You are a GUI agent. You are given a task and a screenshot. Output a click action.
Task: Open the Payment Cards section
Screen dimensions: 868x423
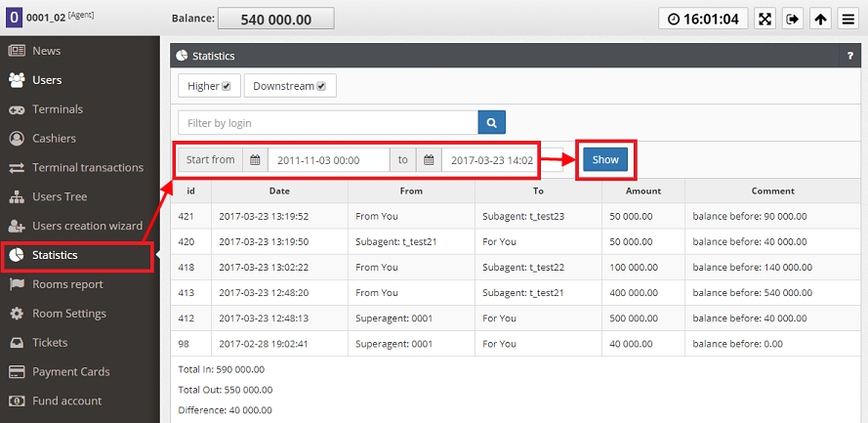[x=70, y=371]
